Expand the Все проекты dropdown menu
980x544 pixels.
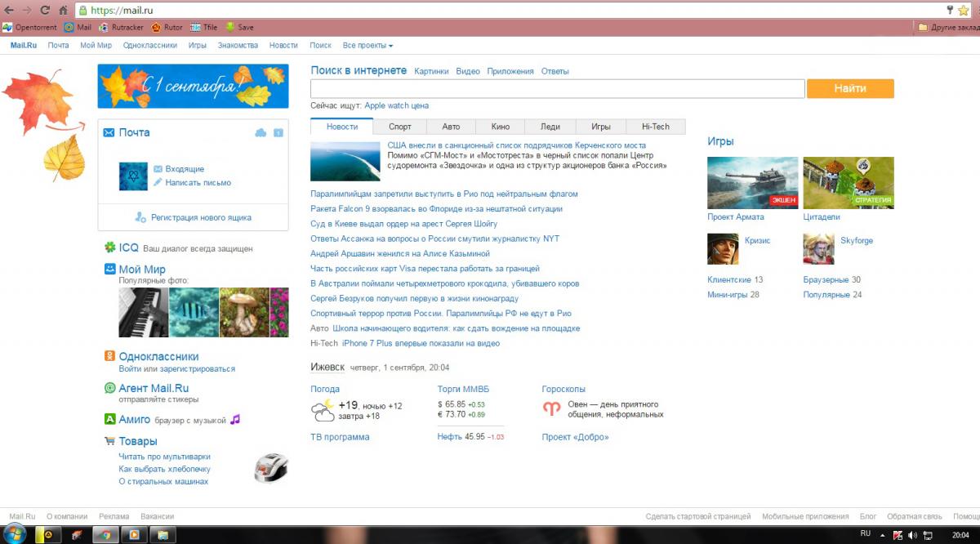click(367, 46)
